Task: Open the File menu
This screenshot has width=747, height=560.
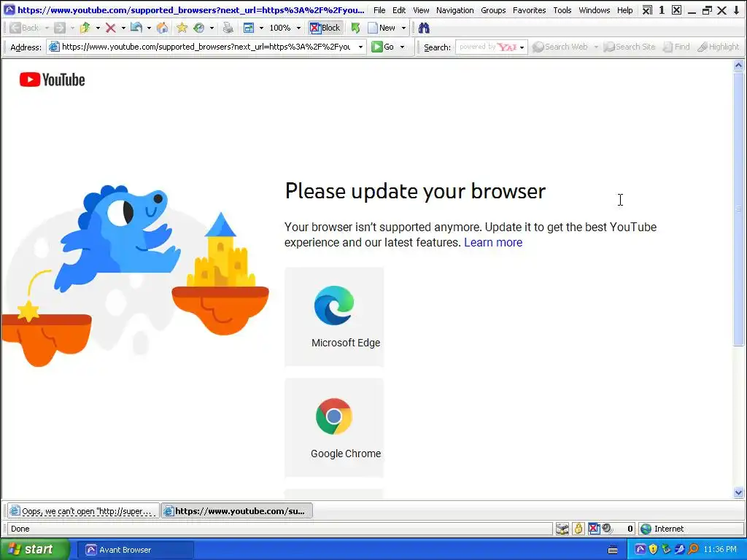Action: (x=379, y=10)
